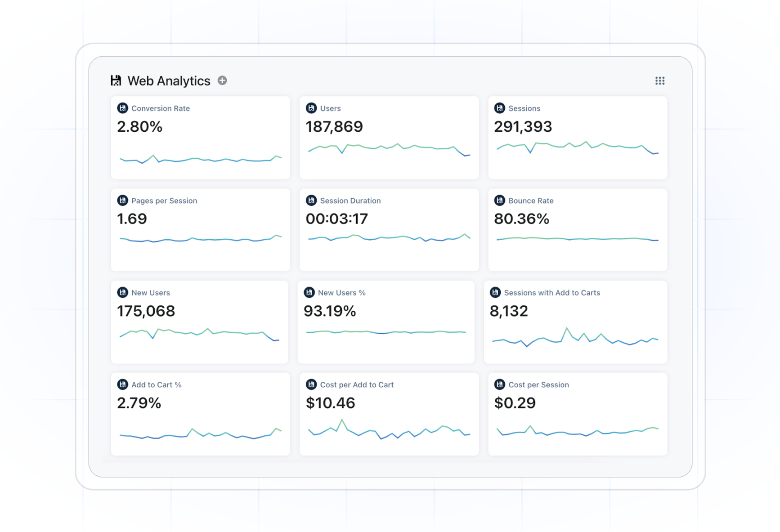Click the Bounce Rate source icon
The height and width of the screenshot is (532, 780).
(x=499, y=200)
